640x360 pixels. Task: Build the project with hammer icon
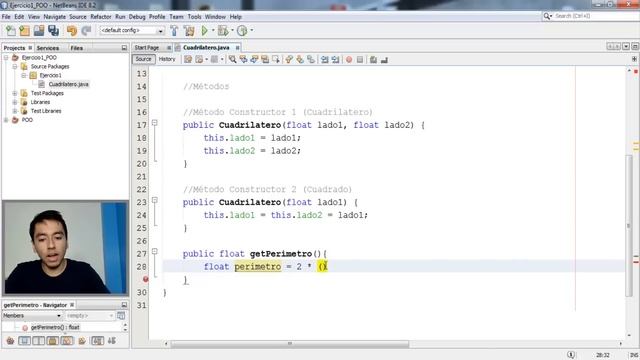[x=174, y=31]
